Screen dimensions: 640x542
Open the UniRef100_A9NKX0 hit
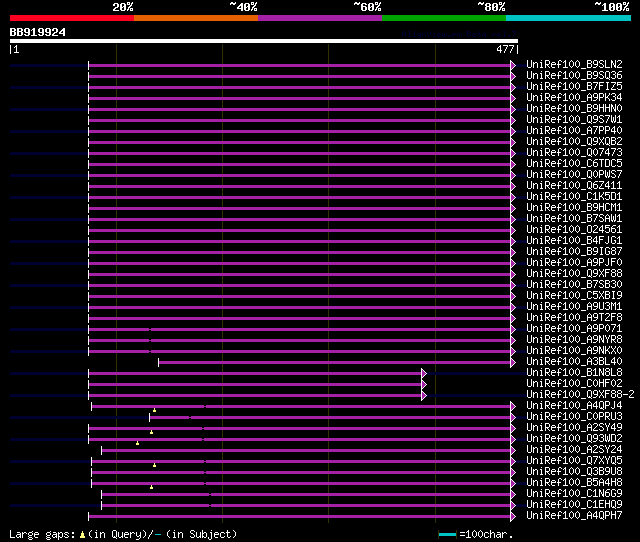coord(574,351)
